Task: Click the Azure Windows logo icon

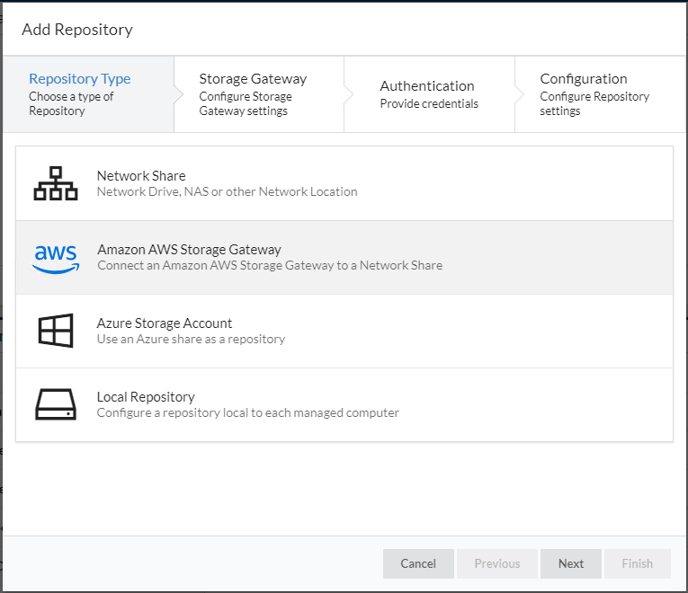Action: coord(55,331)
